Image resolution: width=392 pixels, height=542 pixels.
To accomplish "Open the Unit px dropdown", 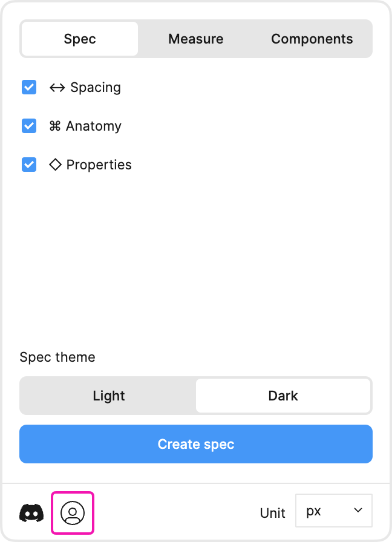I will point(333,511).
